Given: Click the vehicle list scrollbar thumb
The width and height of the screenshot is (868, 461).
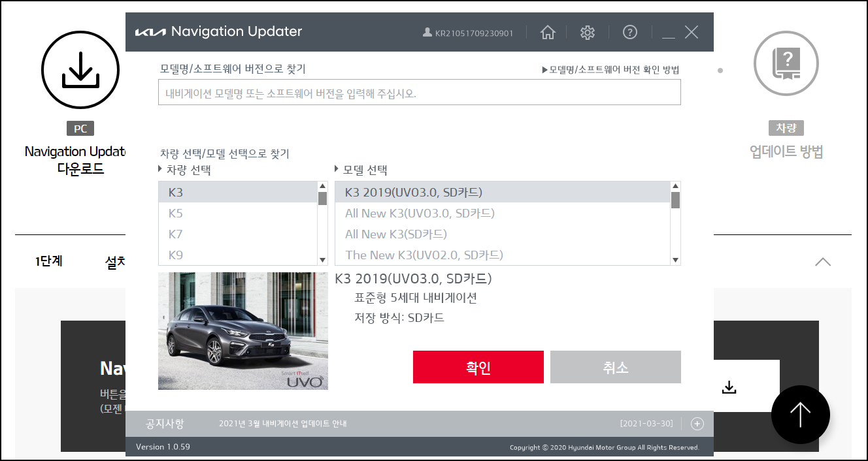Looking at the screenshot, I should click(x=322, y=199).
